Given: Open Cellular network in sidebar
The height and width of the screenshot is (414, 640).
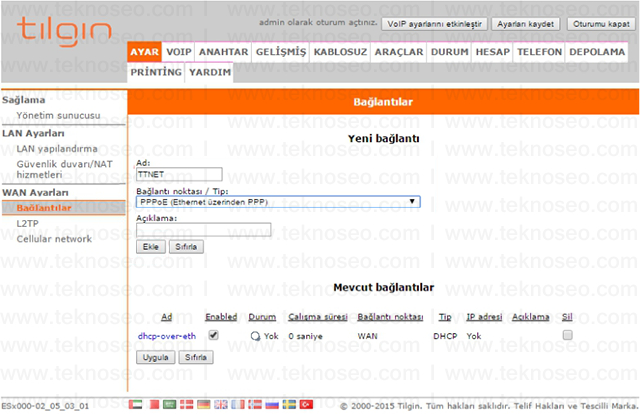Looking at the screenshot, I should [54, 239].
